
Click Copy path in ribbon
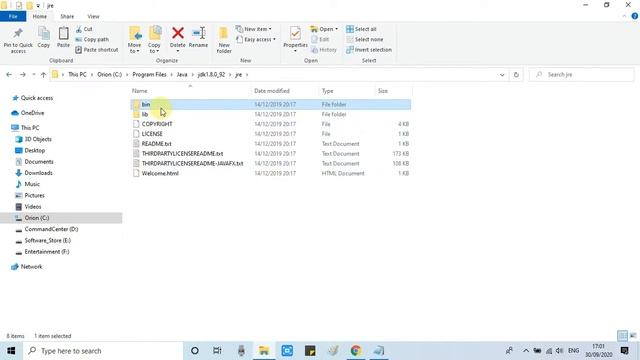[x=92, y=40]
